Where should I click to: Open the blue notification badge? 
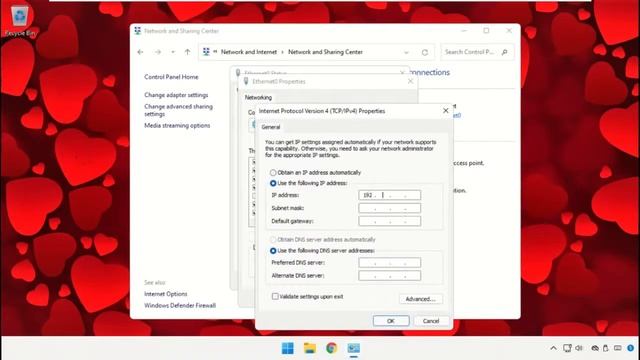[x=631, y=348]
